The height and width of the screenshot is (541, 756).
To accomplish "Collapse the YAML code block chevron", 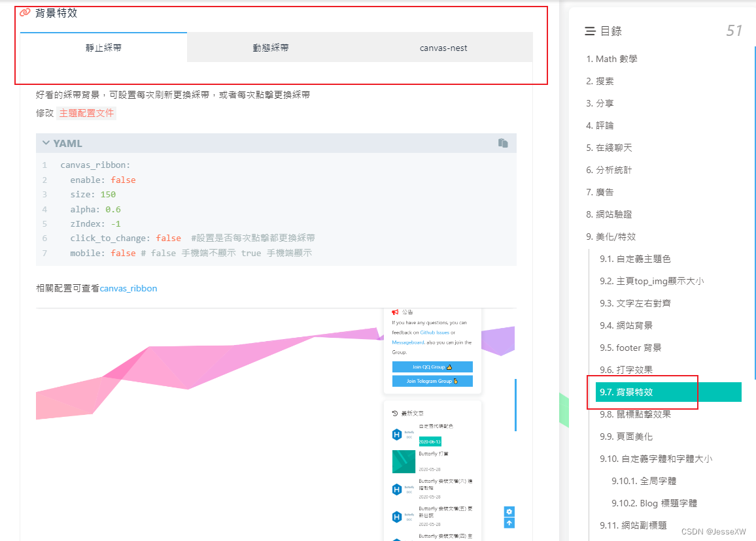I will click(x=46, y=143).
